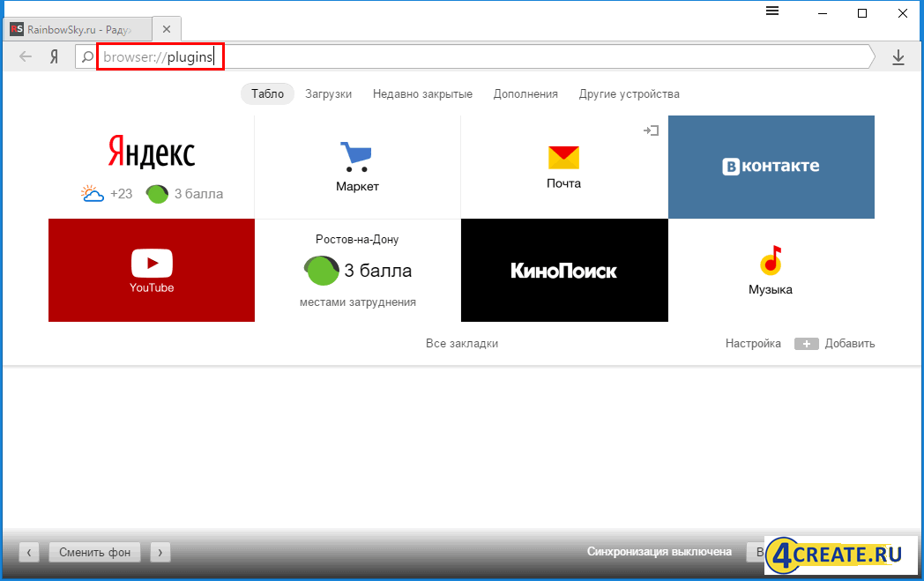Click the Добавить button
Image resolution: width=924 pixels, height=581 pixels.
click(835, 344)
